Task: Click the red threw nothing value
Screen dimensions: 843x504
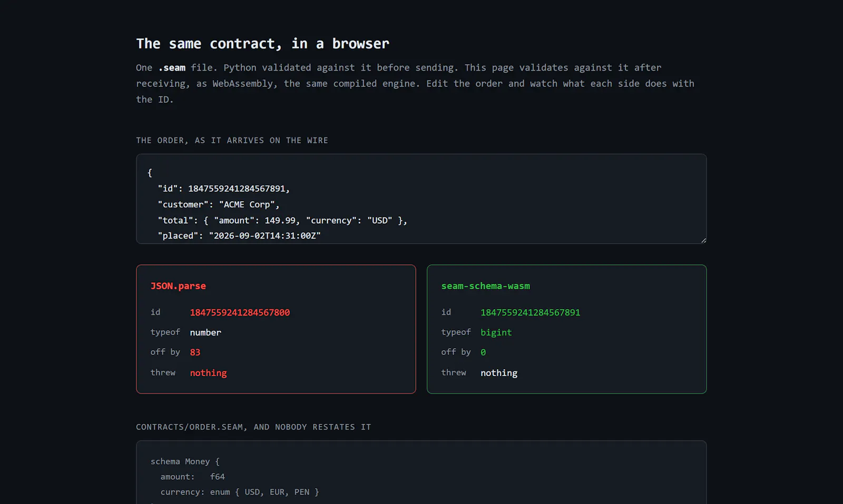Action: (x=208, y=373)
